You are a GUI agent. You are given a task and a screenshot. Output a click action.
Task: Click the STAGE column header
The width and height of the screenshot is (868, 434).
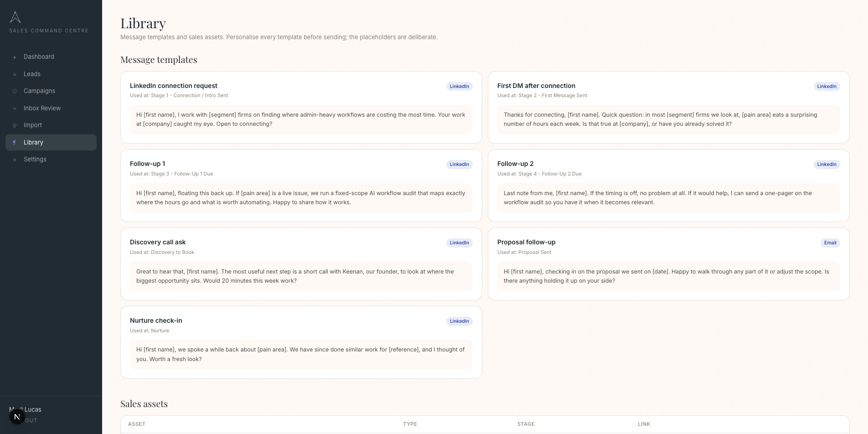pos(526,424)
